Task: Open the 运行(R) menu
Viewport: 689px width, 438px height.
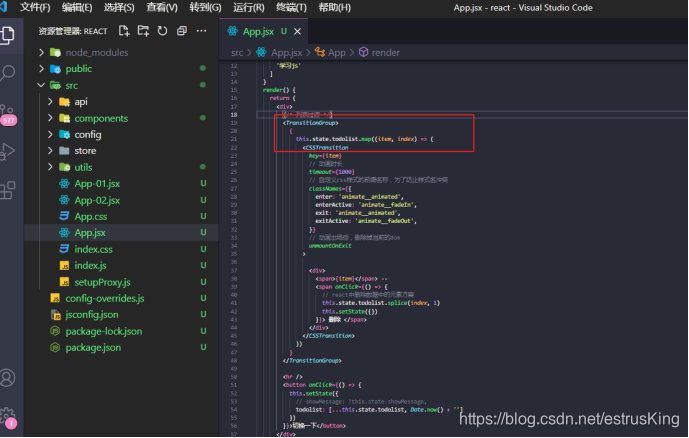Action: click(x=249, y=7)
